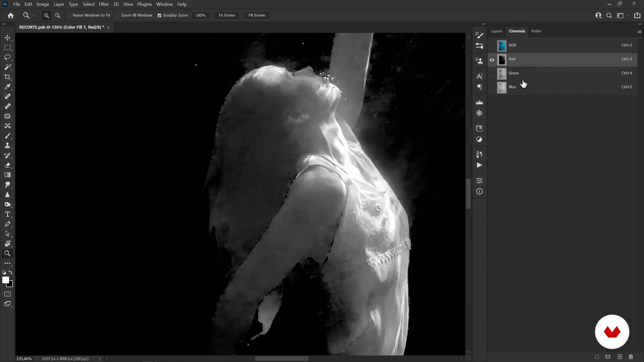
Task: Select the Move tool
Action: click(7, 38)
